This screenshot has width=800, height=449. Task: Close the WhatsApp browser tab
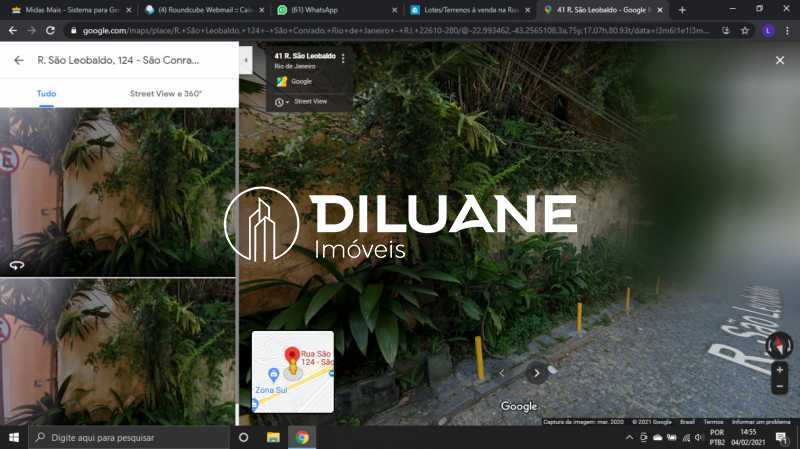(394, 10)
